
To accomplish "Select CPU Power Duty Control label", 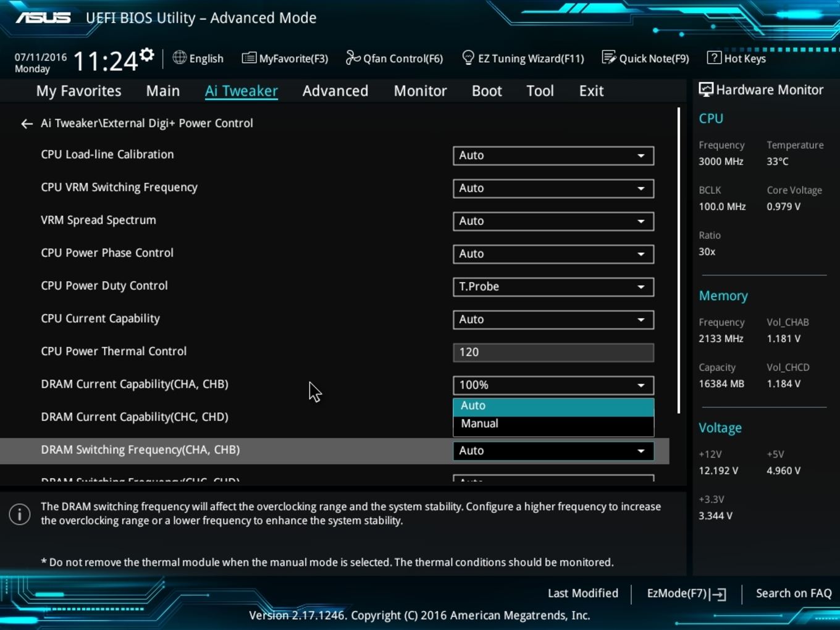I will coord(104,285).
